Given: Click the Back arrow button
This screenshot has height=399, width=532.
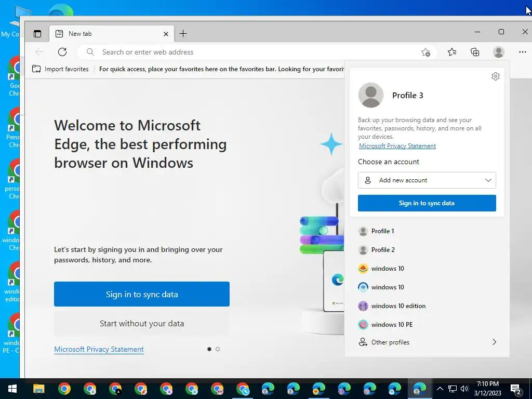Looking at the screenshot, I should [x=39, y=52].
